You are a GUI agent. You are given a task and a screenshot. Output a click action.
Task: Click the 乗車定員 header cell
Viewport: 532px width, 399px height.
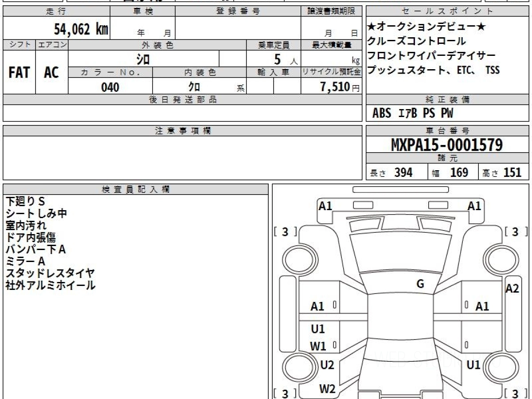[x=274, y=45]
